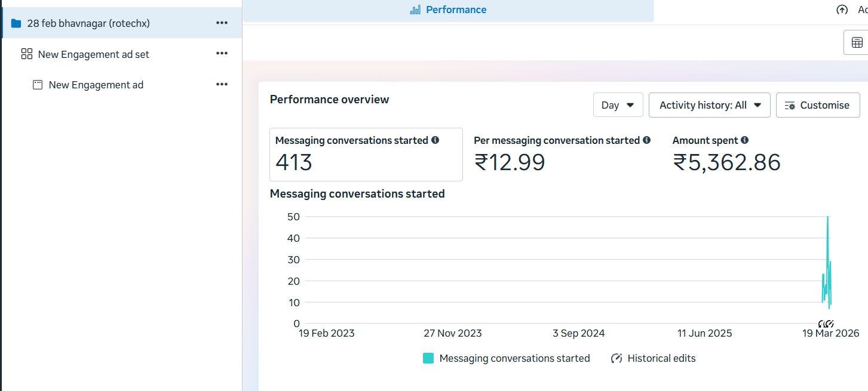Click the 19 Feb 2023 axis label
Viewport: 868px width, 391px height.
click(x=327, y=333)
